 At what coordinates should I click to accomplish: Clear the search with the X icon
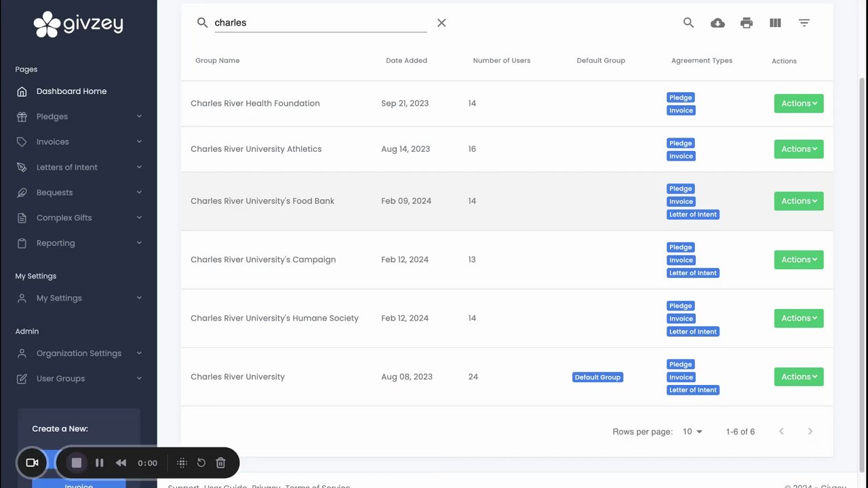(441, 23)
